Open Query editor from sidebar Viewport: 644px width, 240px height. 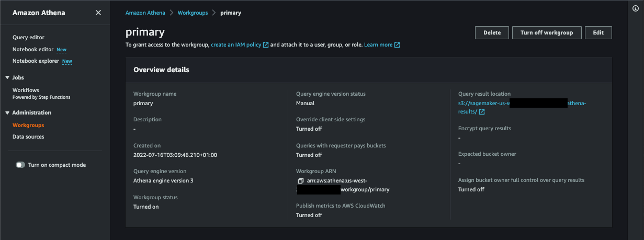(28, 37)
